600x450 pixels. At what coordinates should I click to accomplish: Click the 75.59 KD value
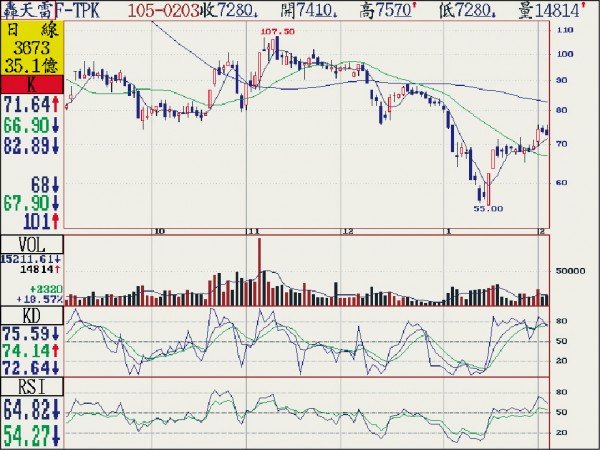[27, 334]
